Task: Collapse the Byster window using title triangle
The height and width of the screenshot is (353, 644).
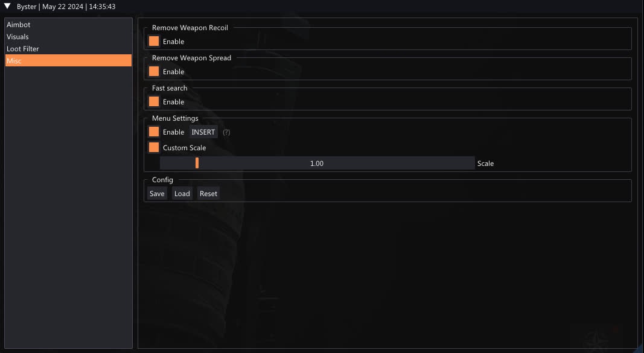Action: (8, 7)
